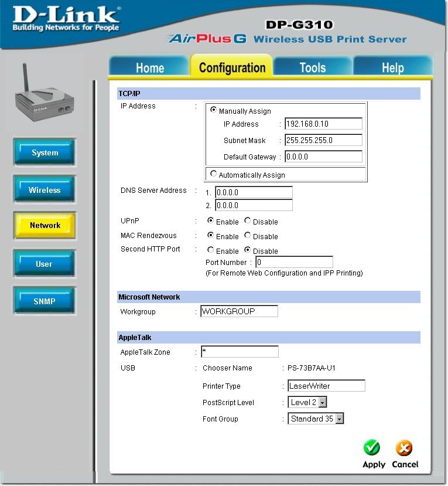Click the Subnet Mask input field
The width and height of the screenshot is (448, 486).
tap(323, 140)
